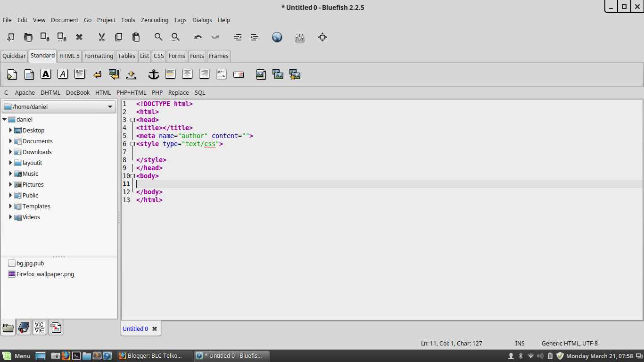Open the Zencoding menu
The image size is (644, 362).
[x=154, y=20]
